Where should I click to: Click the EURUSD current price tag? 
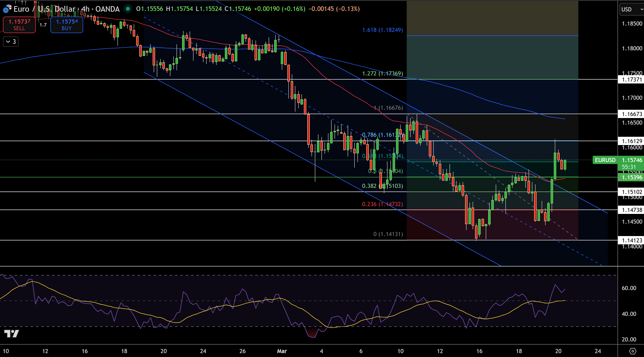[605, 160]
